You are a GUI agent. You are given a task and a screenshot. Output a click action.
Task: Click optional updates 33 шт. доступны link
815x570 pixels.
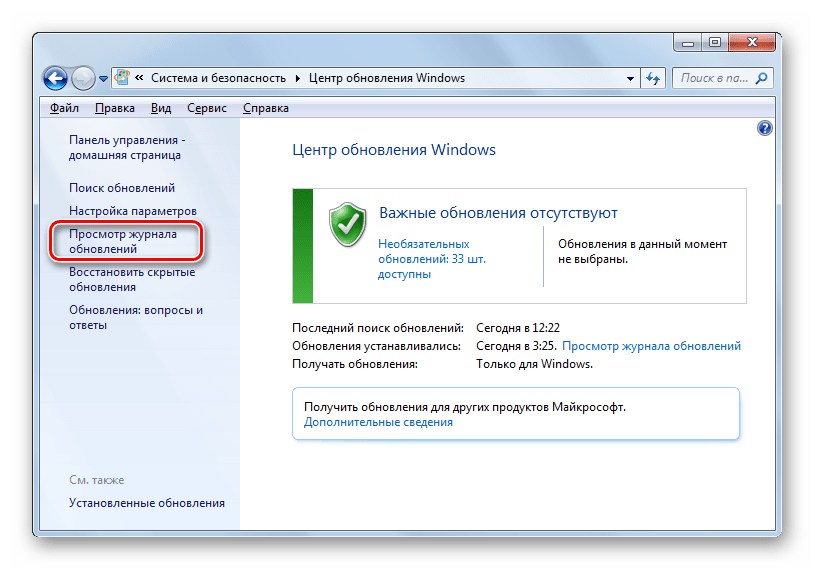point(431,259)
